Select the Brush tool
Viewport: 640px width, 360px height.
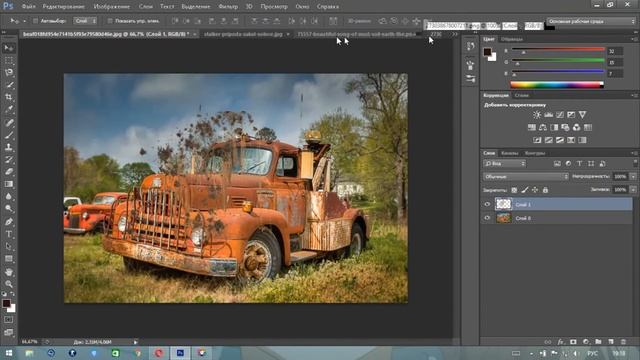coord(9,135)
